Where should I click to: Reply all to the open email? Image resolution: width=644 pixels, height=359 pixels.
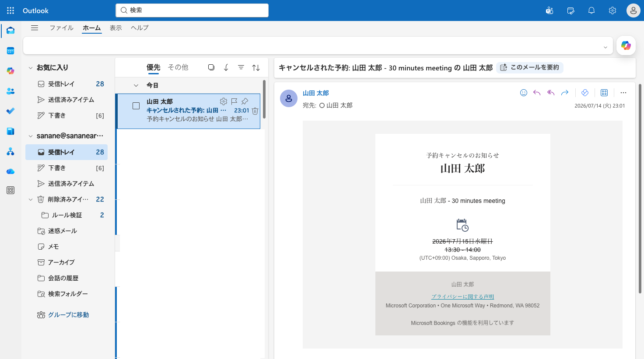551,93
